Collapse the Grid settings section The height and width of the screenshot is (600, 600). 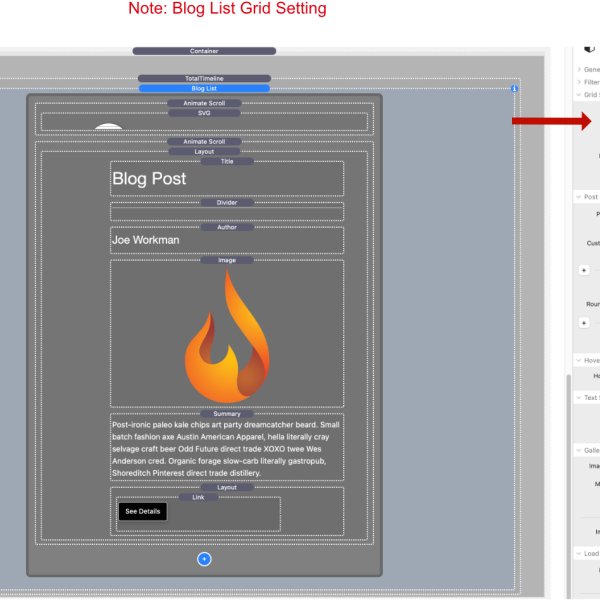click(x=579, y=95)
